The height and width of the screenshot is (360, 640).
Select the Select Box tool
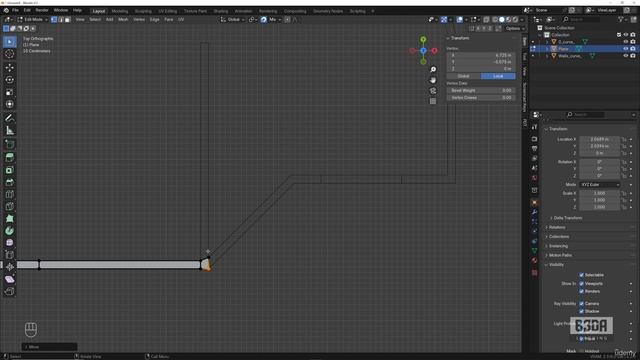pyautogui.click(x=9, y=42)
